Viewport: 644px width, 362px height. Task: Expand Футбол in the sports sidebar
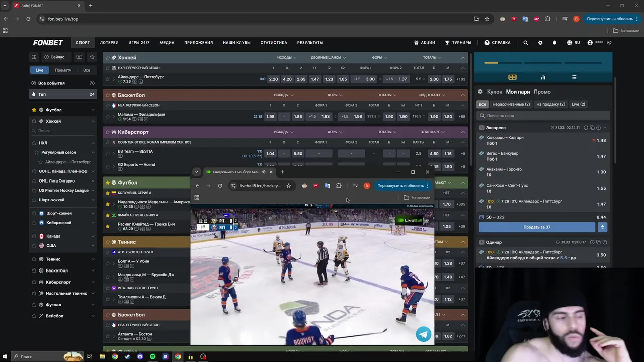coord(93,110)
